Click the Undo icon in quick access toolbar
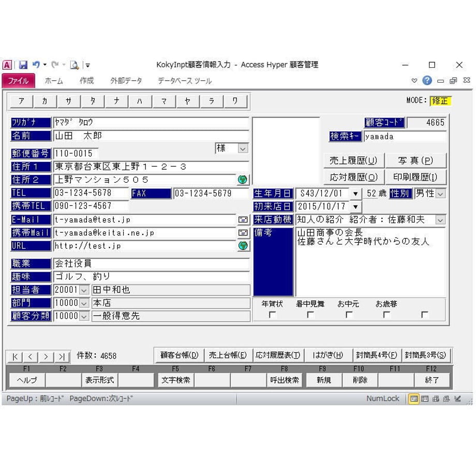 point(36,65)
